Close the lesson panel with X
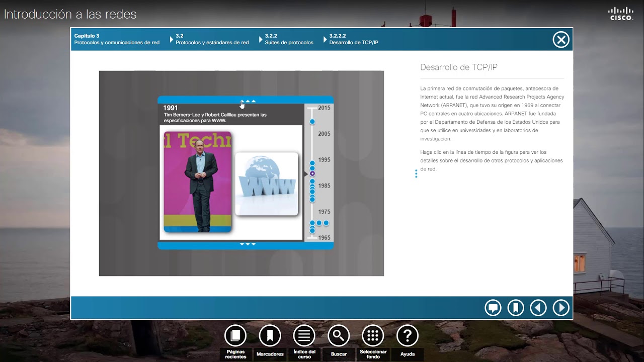 coord(561,40)
